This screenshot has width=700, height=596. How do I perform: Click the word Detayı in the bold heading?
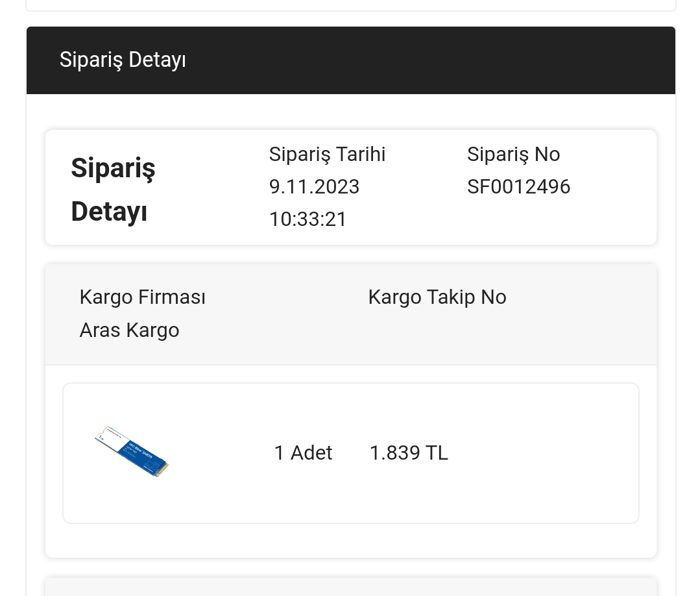(109, 212)
